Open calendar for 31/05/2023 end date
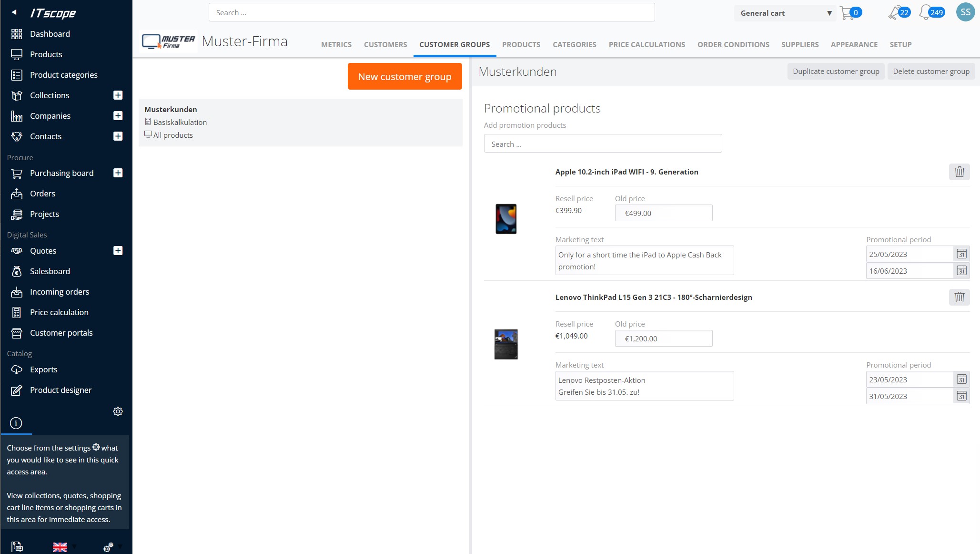Image resolution: width=980 pixels, height=554 pixels. pyautogui.click(x=961, y=396)
